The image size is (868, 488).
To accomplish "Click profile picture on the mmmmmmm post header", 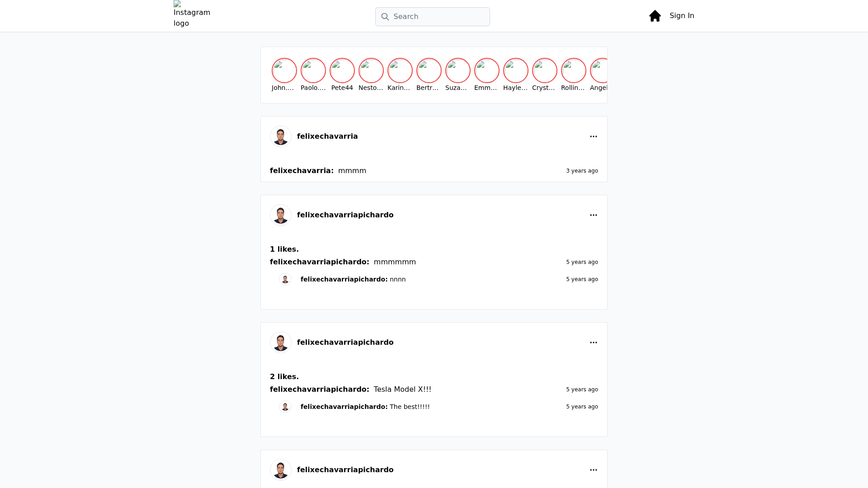I will coord(281,215).
